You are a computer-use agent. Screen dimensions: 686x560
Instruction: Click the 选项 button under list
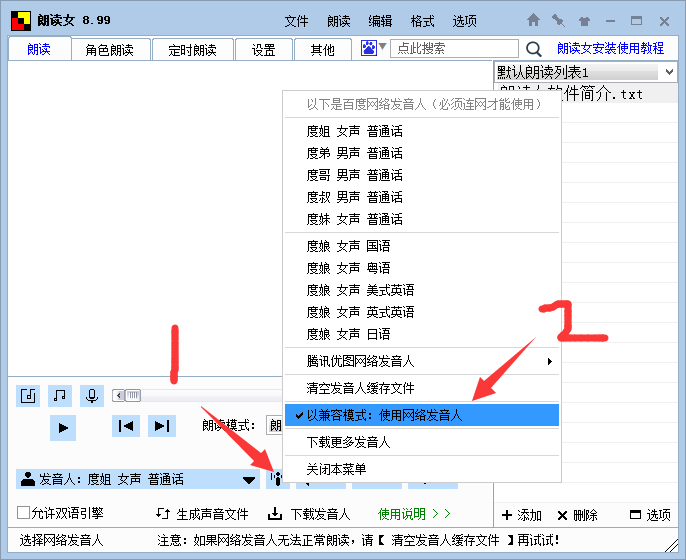click(650, 515)
